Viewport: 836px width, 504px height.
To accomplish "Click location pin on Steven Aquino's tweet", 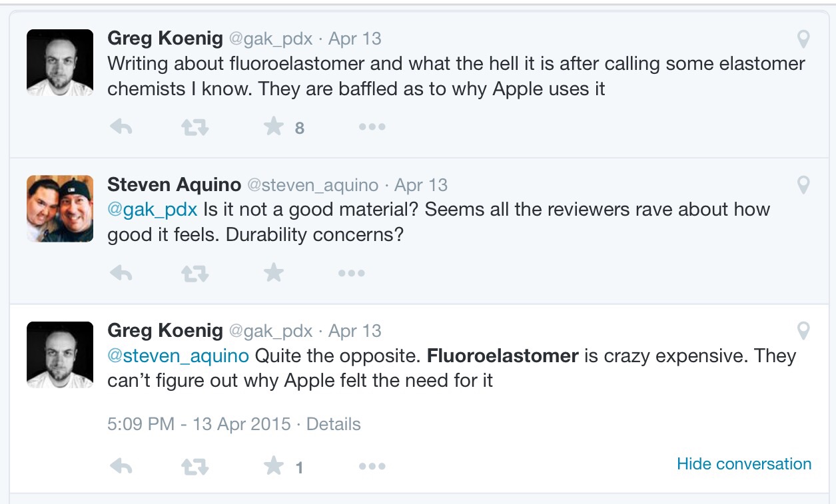I will point(803,185).
